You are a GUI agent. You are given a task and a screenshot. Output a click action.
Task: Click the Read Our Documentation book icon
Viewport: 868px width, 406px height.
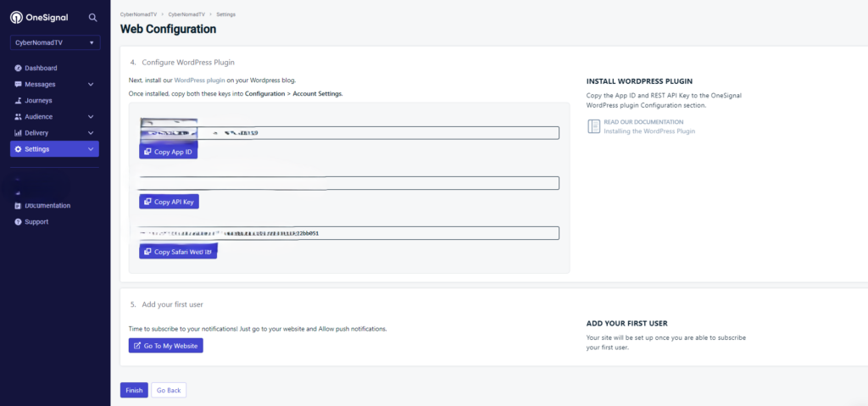pyautogui.click(x=593, y=126)
